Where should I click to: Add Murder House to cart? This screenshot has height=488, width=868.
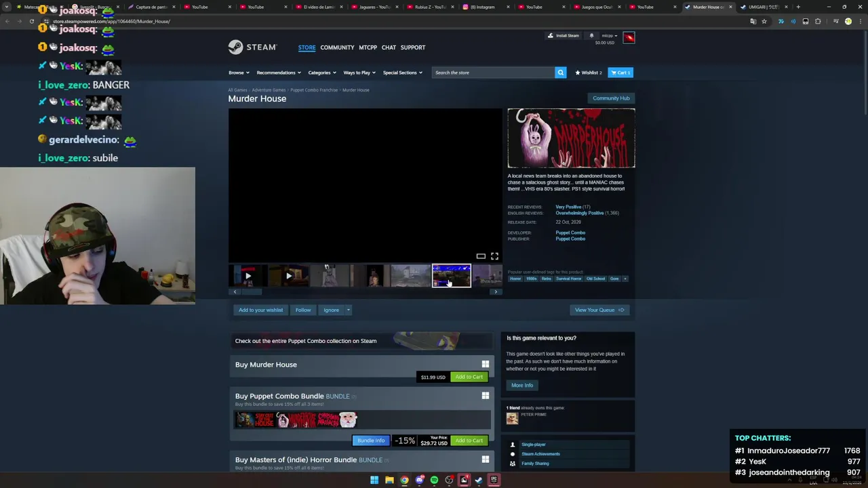coord(469,377)
